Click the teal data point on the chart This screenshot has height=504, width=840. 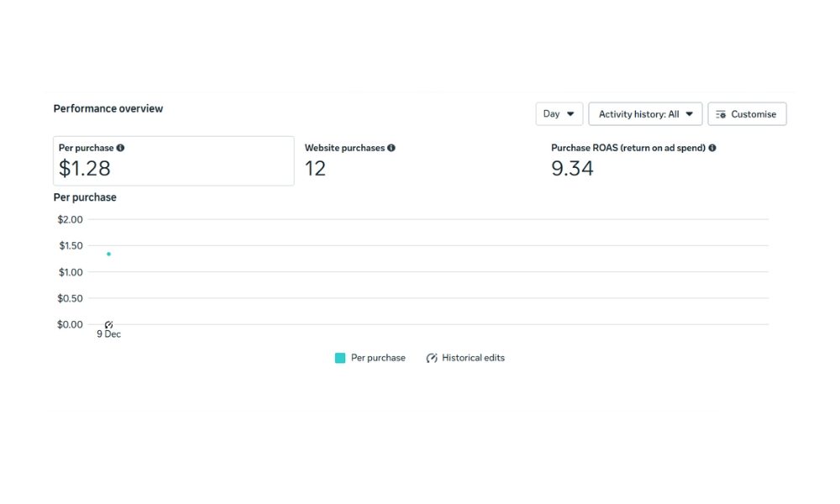pyautogui.click(x=108, y=254)
